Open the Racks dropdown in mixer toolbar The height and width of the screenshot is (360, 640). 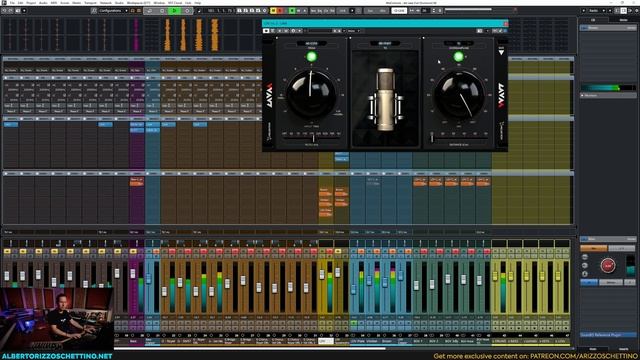click(x=596, y=11)
